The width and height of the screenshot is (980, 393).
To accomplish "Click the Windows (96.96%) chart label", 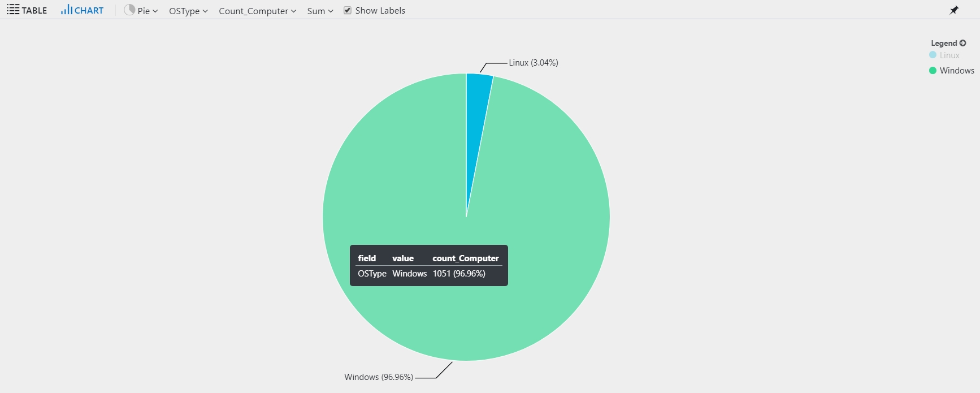I will 379,377.
